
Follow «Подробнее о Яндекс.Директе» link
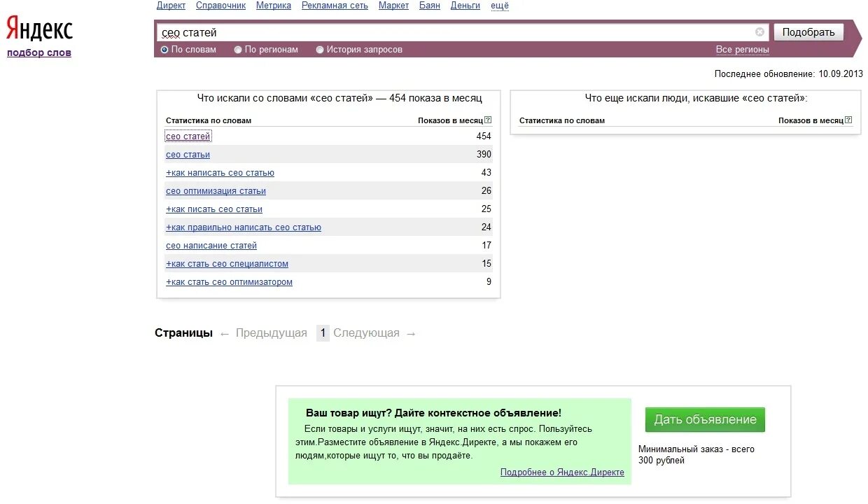tap(562, 472)
